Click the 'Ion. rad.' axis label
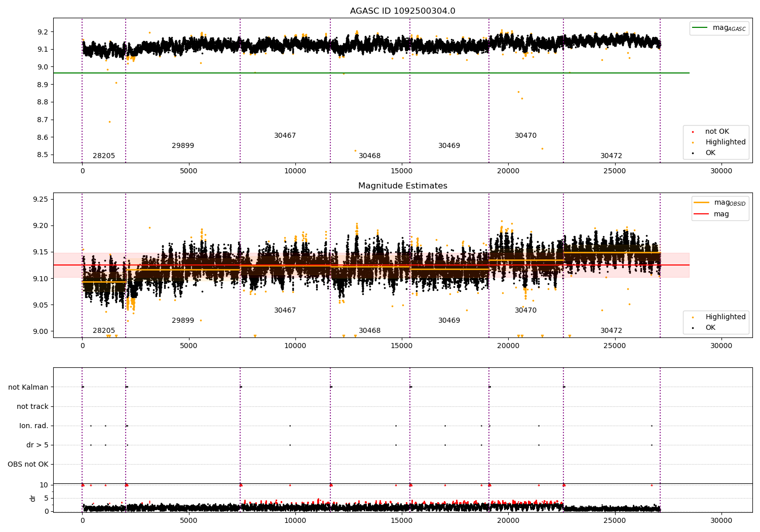Screen dimensions: 760x532 point(34,426)
